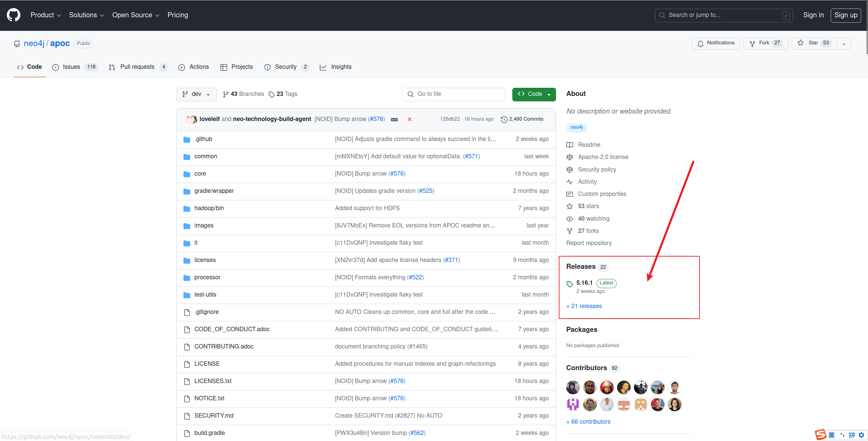Open the 23 Tags page
Viewport: 868px width, 441px height.
[x=283, y=94]
